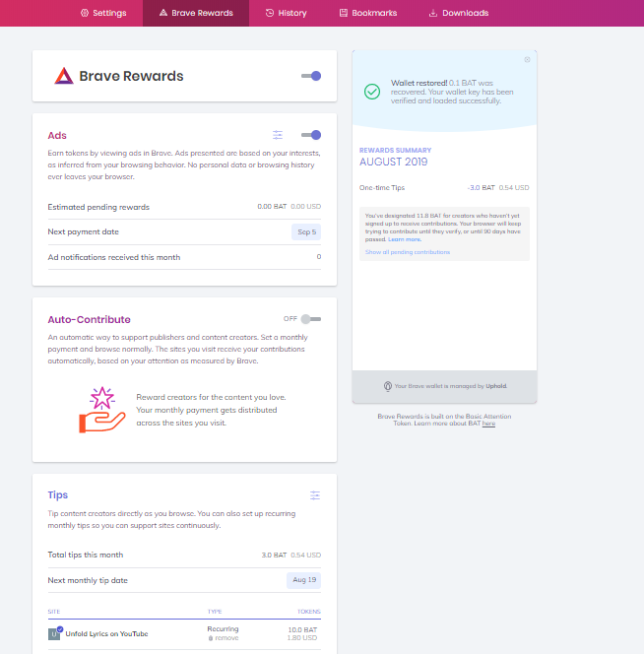Click the Auto-Contribute heading

coord(89,319)
